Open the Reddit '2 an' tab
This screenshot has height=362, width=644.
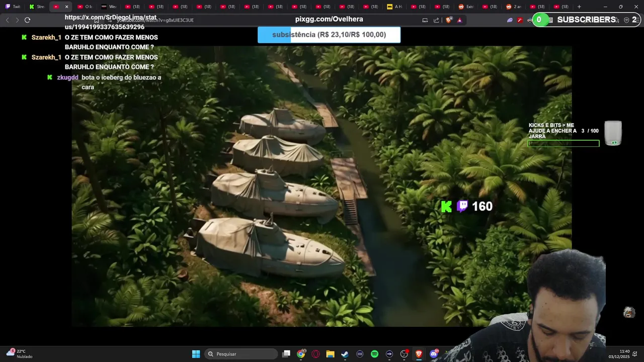click(x=514, y=7)
